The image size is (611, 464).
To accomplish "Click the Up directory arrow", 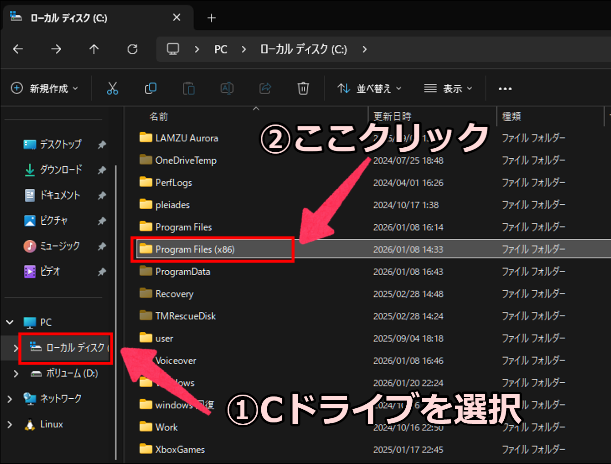I will (x=93, y=49).
